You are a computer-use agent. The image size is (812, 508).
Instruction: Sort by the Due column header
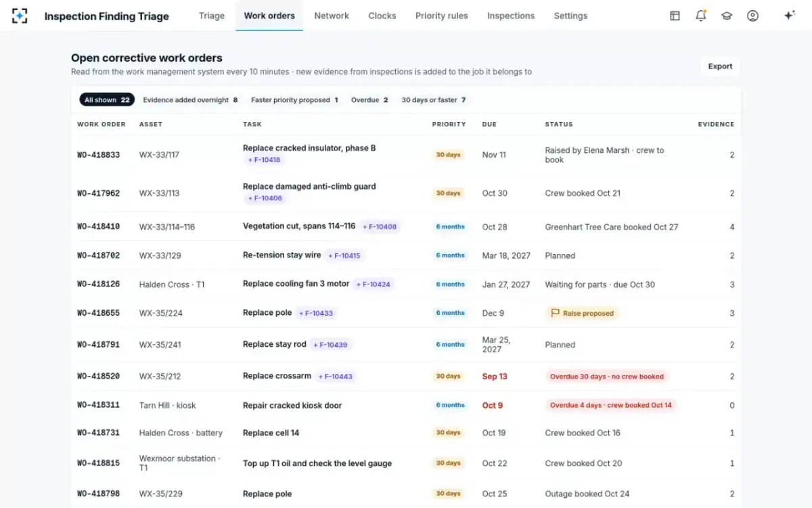coord(489,124)
